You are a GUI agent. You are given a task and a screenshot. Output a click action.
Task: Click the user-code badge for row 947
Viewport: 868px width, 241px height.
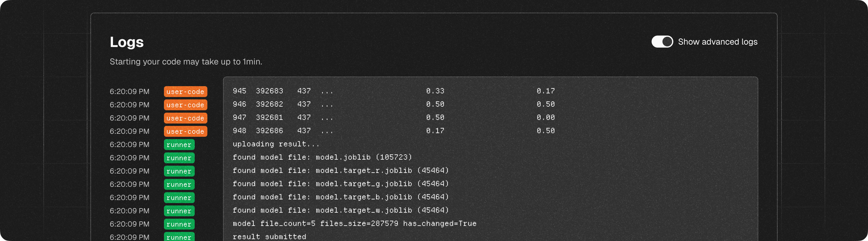(x=185, y=118)
